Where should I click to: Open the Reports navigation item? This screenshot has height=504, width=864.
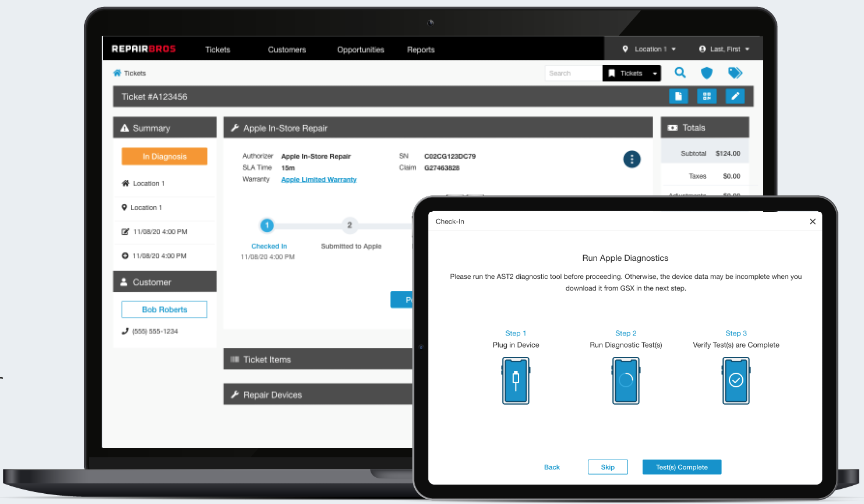pos(421,50)
